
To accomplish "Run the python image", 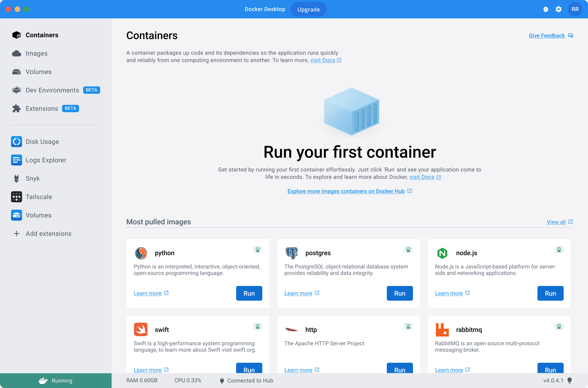I will point(249,293).
